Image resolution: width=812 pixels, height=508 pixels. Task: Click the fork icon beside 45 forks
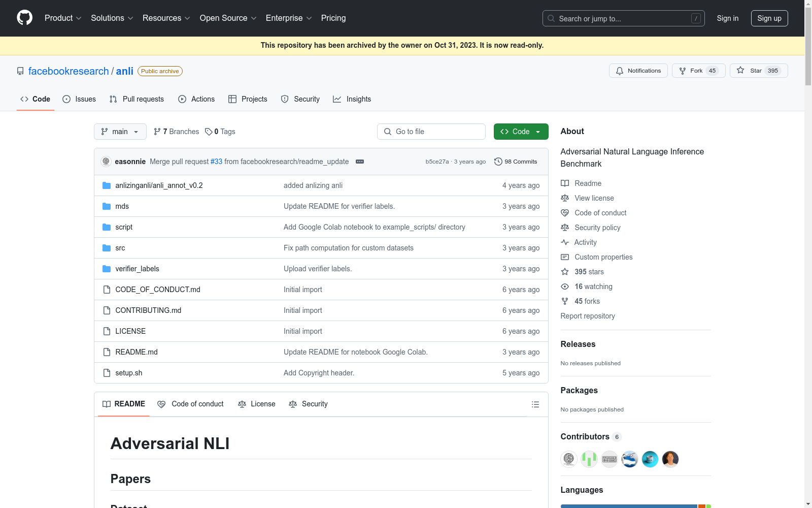(x=565, y=301)
